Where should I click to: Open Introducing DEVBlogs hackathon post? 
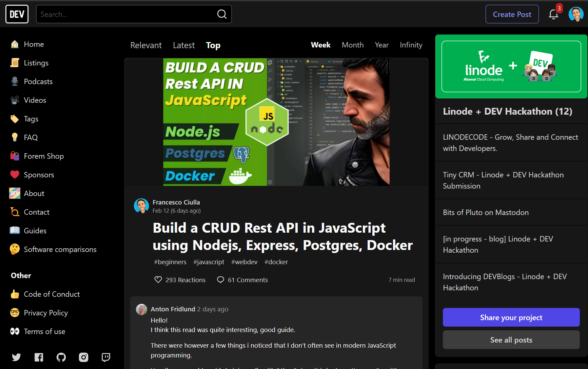[511, 282]
